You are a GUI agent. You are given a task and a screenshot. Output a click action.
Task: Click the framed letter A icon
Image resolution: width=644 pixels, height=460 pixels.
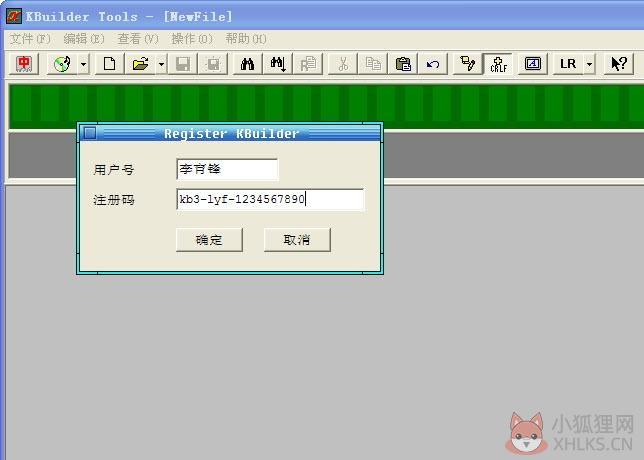point(533,64)
